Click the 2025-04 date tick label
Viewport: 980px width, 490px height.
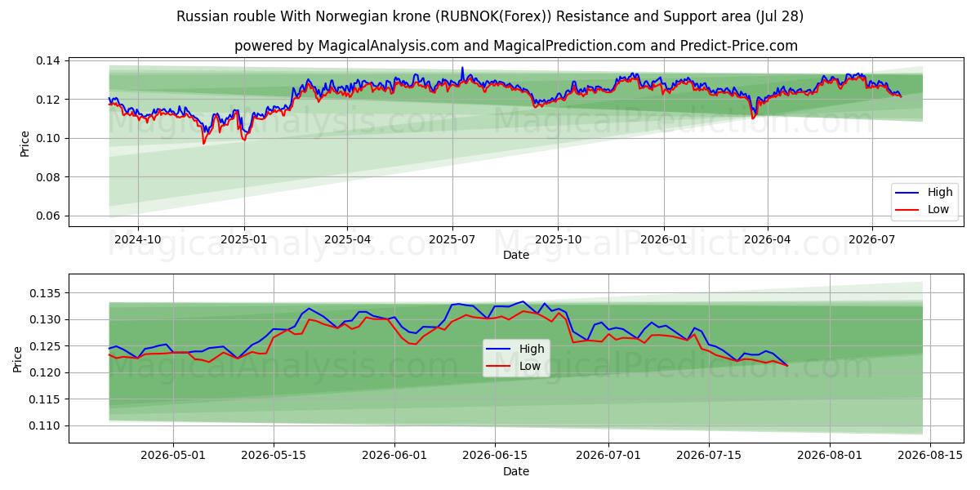pos(347,239)
